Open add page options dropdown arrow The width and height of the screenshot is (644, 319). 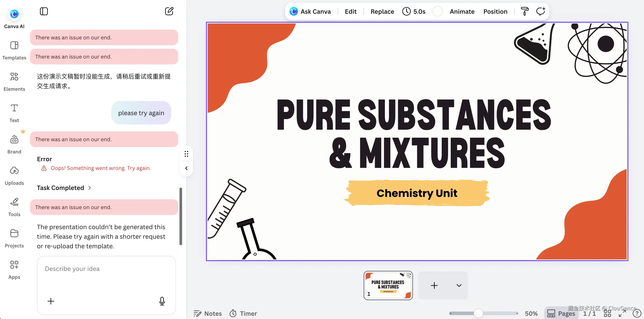tap(459, 285)
